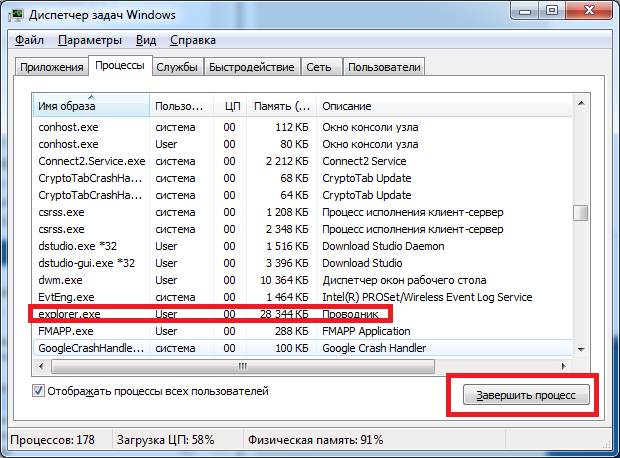Select Connect2.Service.exe process
The image size is (620, 458).
click(x=303, y=161)
